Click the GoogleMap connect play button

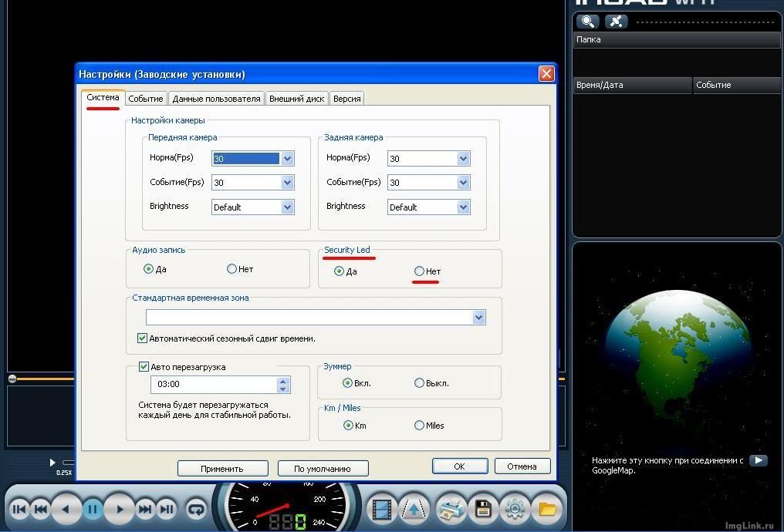(x=759, y=460)
